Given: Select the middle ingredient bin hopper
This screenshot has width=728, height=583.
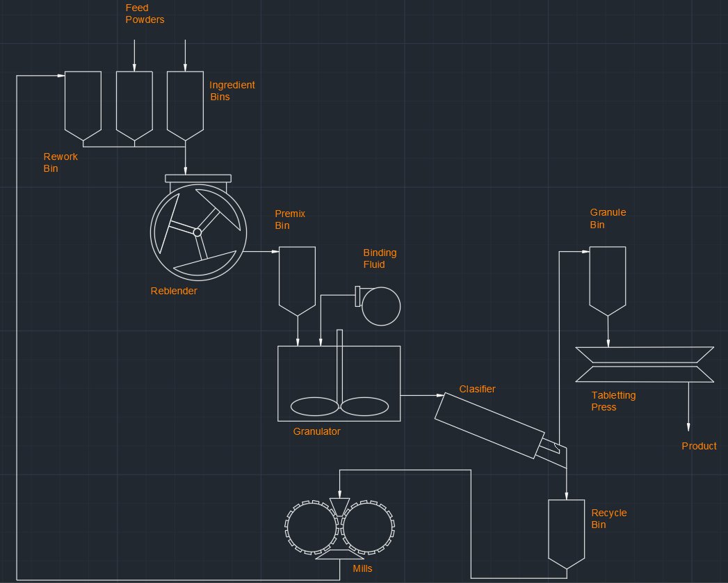Looking at the screenshot, I should tap(134, 106).
